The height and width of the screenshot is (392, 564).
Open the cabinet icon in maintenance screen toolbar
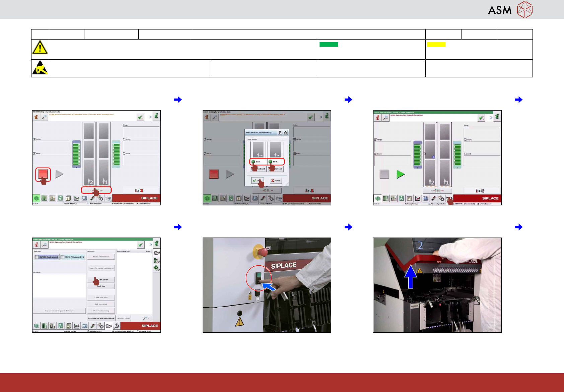click(69, 326)
